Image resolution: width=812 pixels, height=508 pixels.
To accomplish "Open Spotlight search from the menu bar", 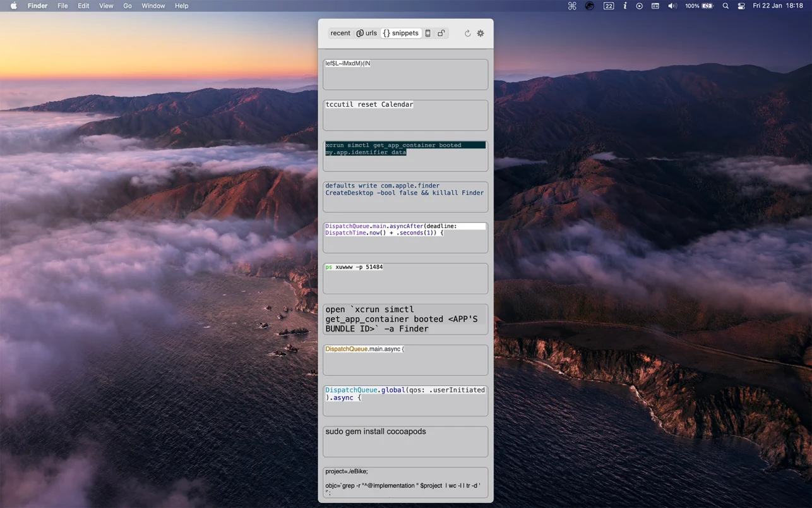I will click(725, 6).
